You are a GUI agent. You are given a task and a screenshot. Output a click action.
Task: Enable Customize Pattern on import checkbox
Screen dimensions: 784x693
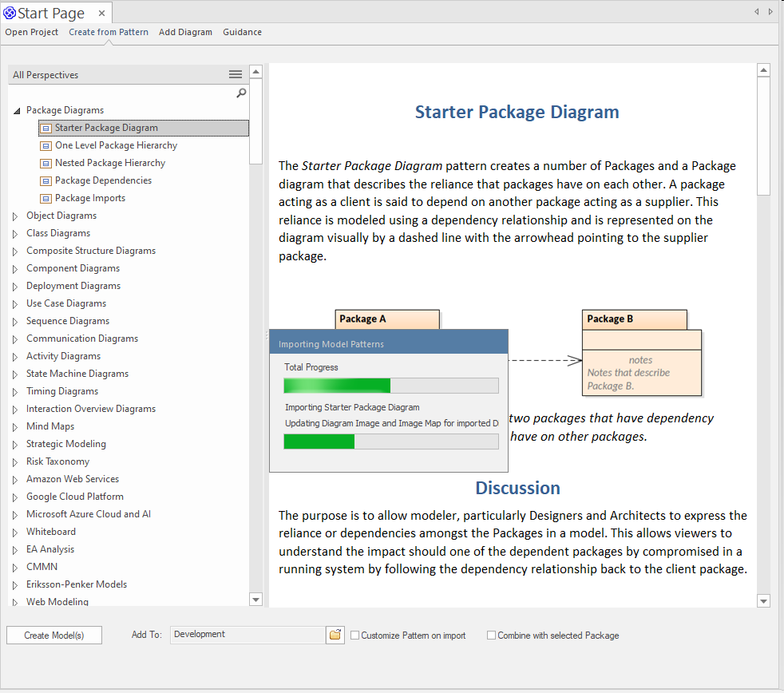pos(355,636)
